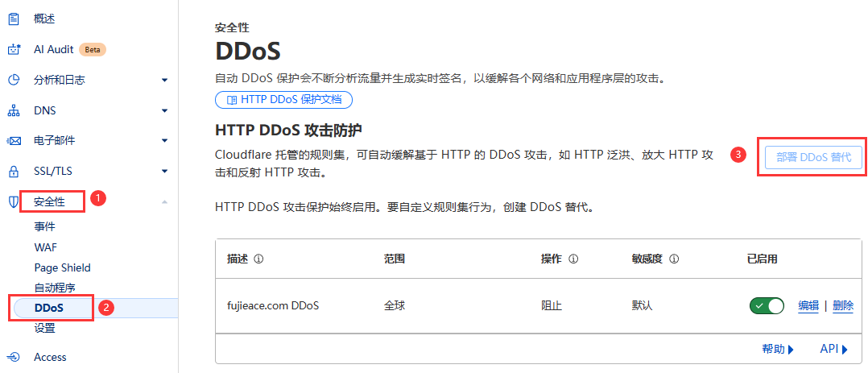Expand the SSL/TLS menu arrow
The height and width of the screenshot is (373, 868).
click(x=164, y=172)
